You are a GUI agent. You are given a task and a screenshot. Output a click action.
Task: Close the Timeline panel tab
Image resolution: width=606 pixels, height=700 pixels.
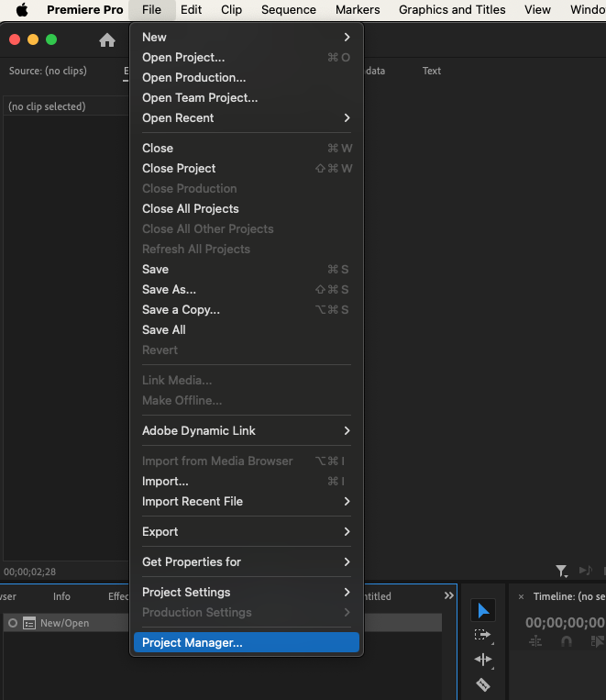tap(521, 596)
